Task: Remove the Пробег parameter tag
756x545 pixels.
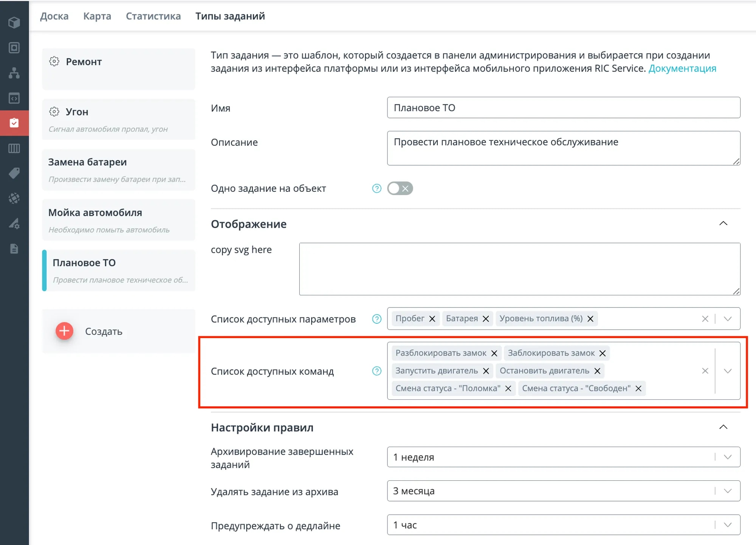Action: 432,319
